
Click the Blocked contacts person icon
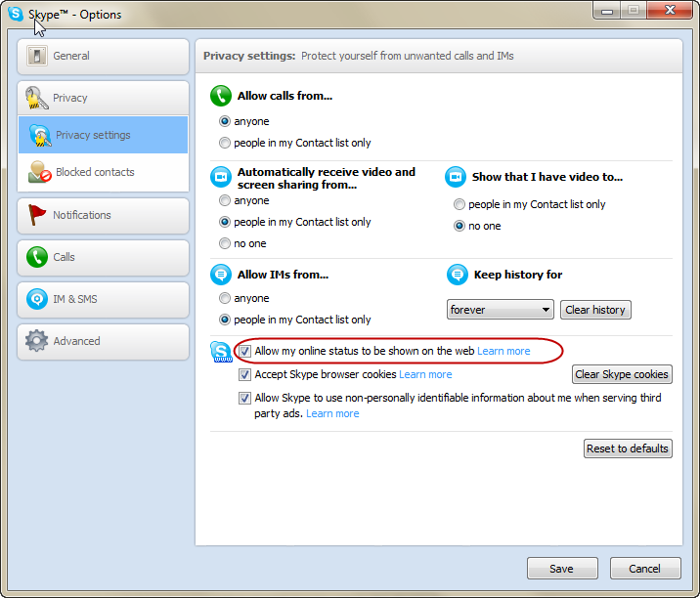[x=39, y=172]
